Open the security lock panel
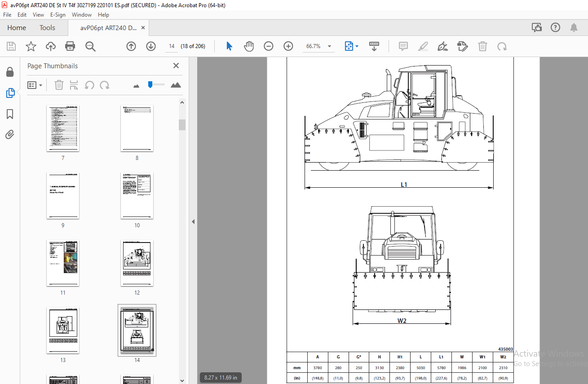The height and width of the screenshot is (384, 588). 9,72
